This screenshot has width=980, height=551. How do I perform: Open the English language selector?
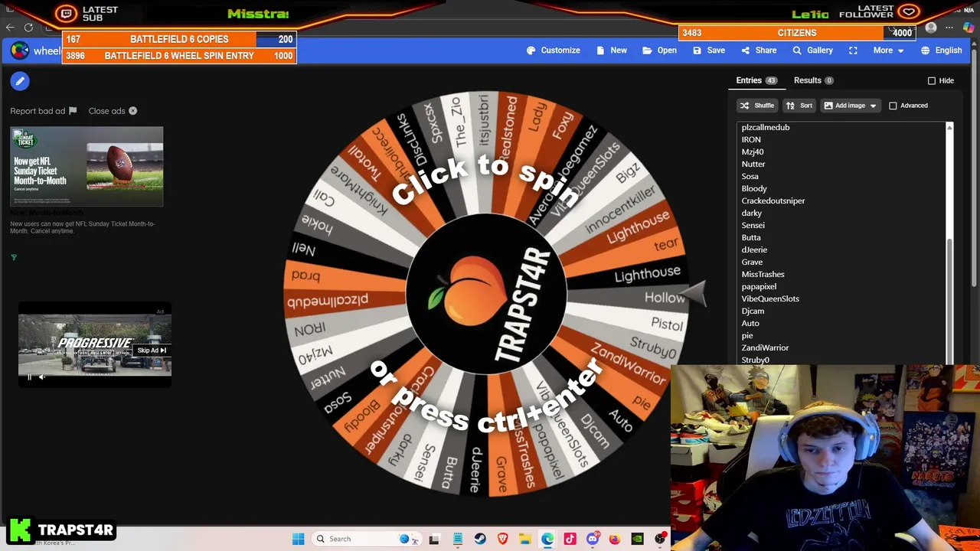click(x=941, y=51)
